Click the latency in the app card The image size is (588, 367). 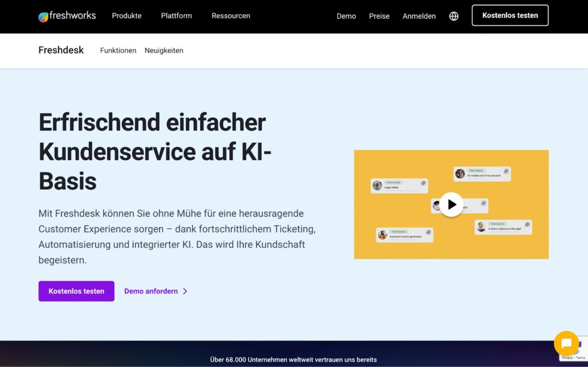point(503,227)
